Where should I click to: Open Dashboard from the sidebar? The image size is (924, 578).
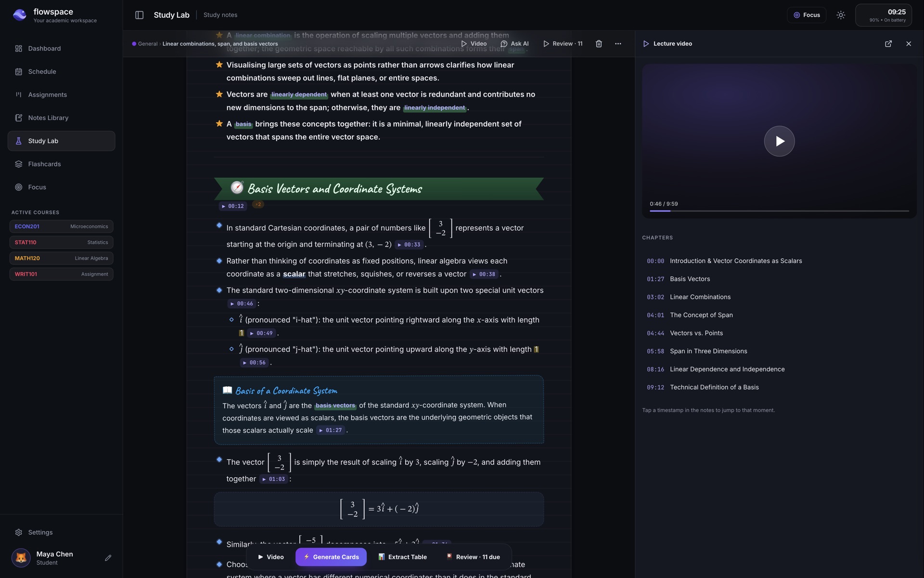(61, 49)
